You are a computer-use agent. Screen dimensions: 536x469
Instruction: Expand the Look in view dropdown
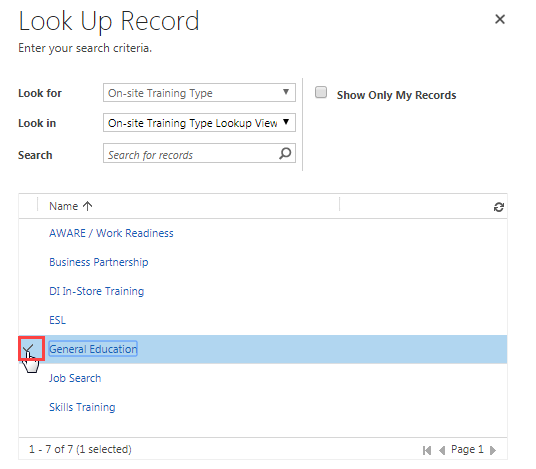[199, 123]
